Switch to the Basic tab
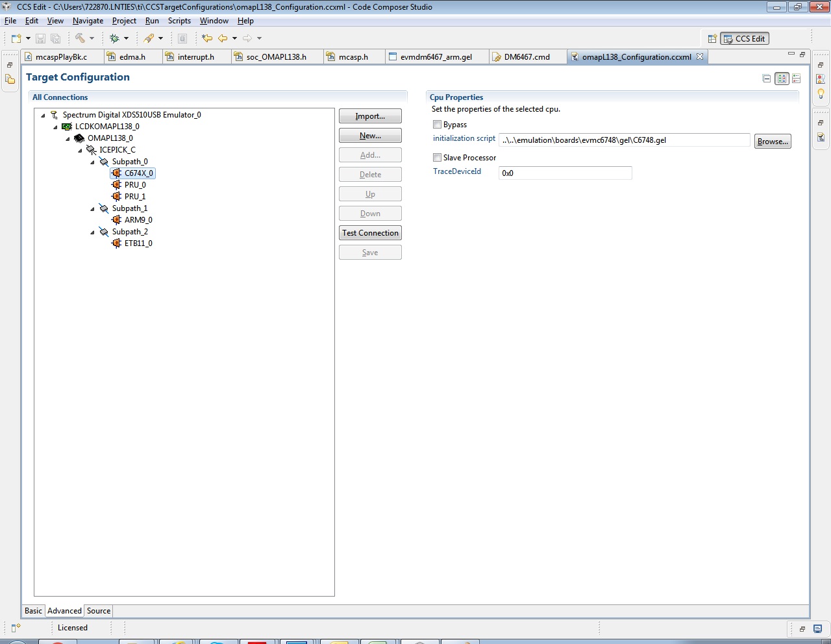 pos(33,611)
